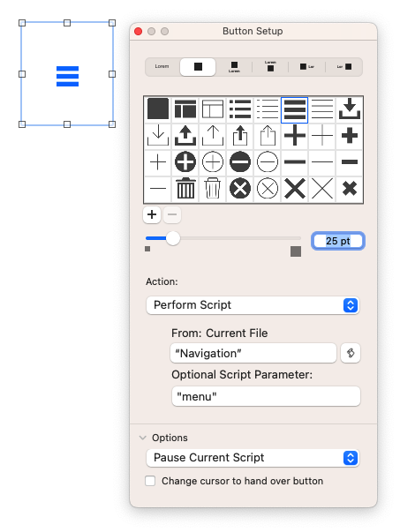Switch to label-only button style tab
Viewport: 400px width, 532px height.
pos(162,66)
